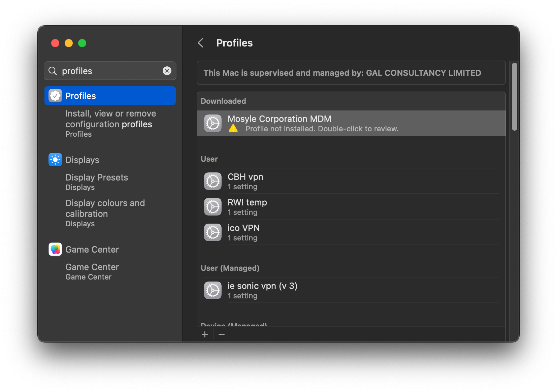This screenshot has width=557, height=392.
Task: Click the vertical scrollbar thumb
Action: tap(514, 96)
